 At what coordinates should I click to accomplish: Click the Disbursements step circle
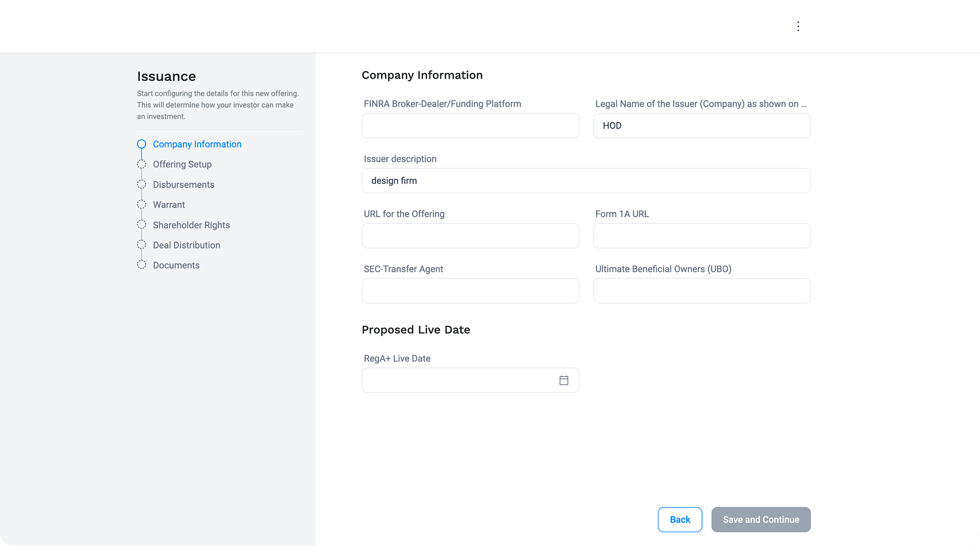(142, 184)
